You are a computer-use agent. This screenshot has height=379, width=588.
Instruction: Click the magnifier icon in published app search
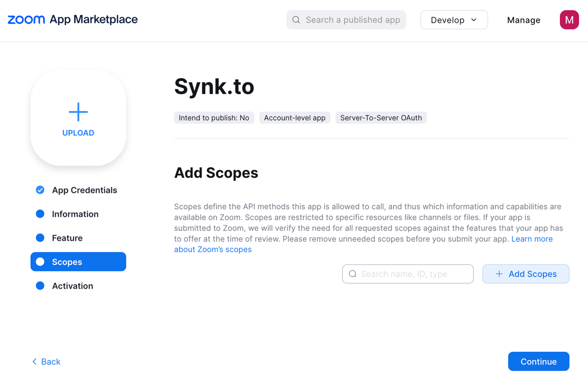(296, 20)
